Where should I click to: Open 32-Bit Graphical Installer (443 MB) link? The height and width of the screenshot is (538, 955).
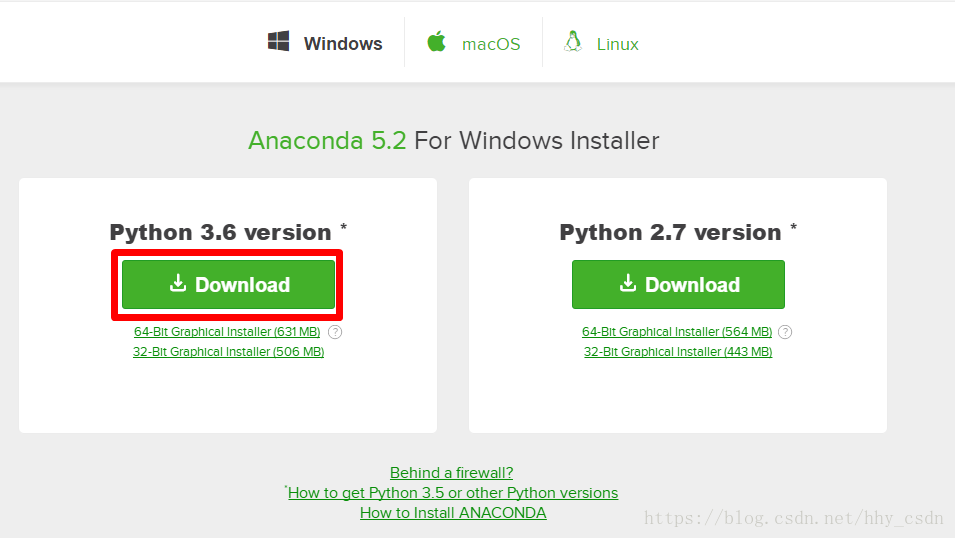[x=678, y=352]
